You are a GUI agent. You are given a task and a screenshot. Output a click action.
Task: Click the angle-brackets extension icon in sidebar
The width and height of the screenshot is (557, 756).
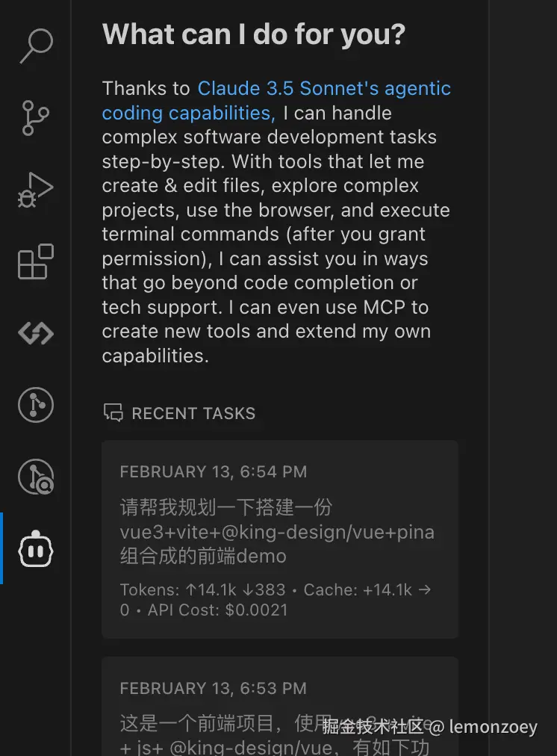click(x=36, y=333)
